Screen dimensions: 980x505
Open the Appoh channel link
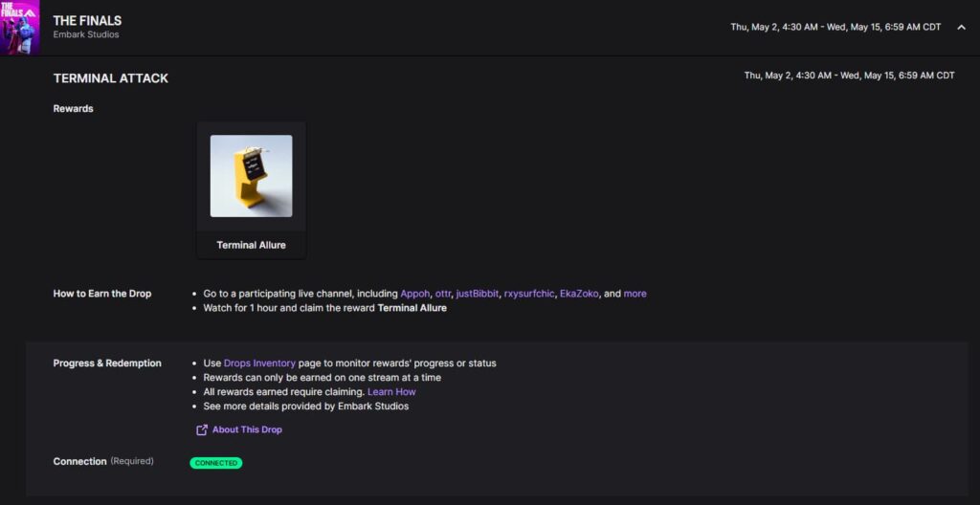click(x=415, y=293)
